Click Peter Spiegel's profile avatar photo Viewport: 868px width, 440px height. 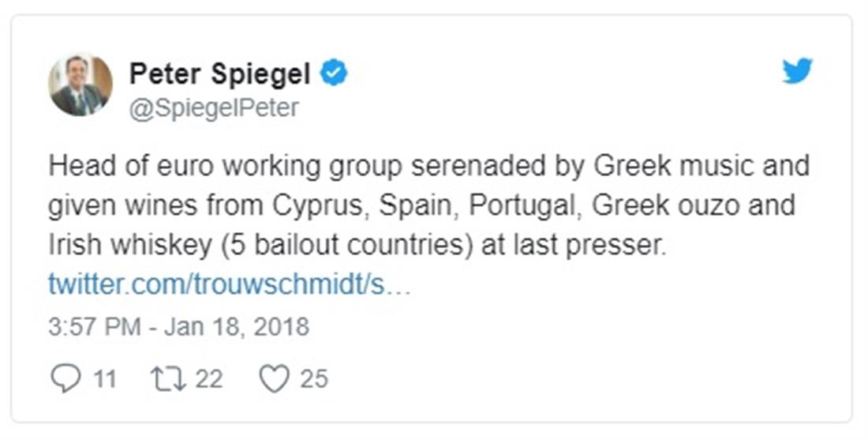coord(80,85)
